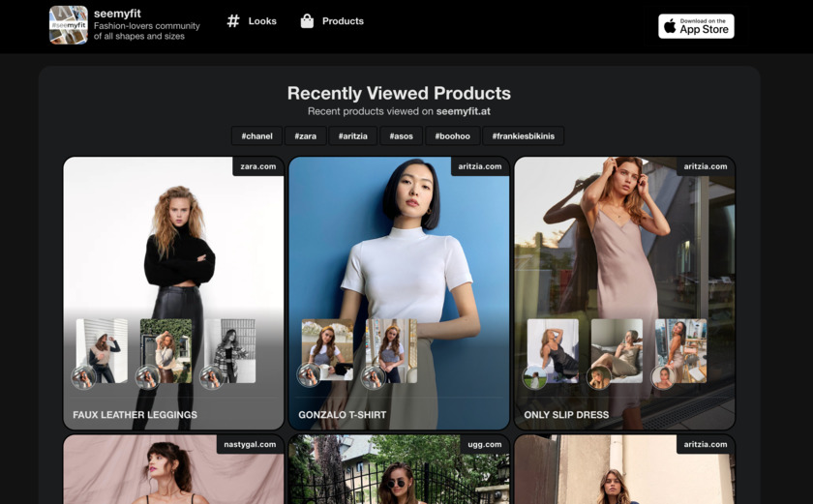Image resolution: width=813 pixels, height=504 pixels.
Task: Filter by #aritzia tag
Action: (352, 136)
